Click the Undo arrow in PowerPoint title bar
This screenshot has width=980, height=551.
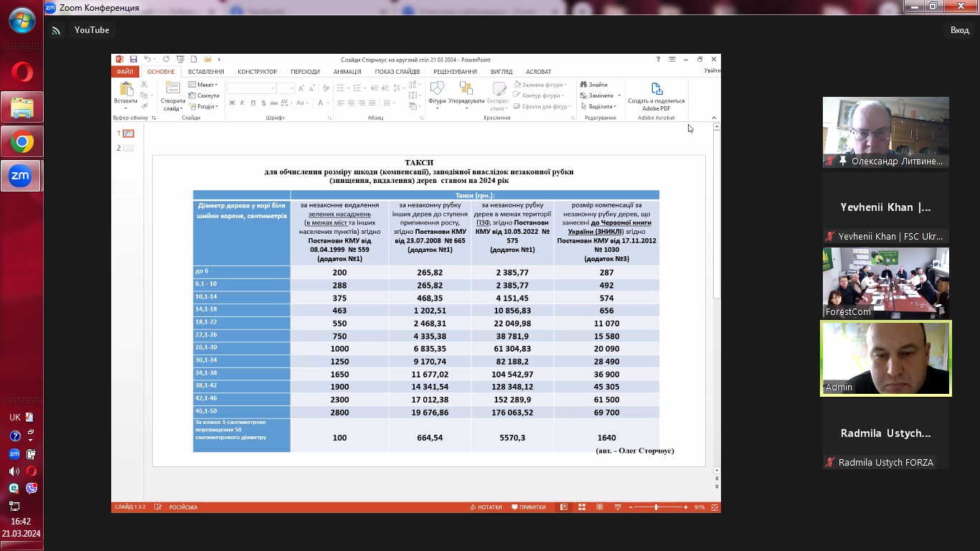click(147, 60)
